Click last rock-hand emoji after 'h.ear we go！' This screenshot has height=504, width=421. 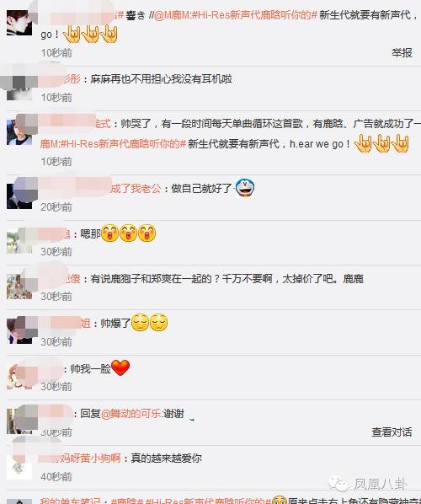[400, 143]
